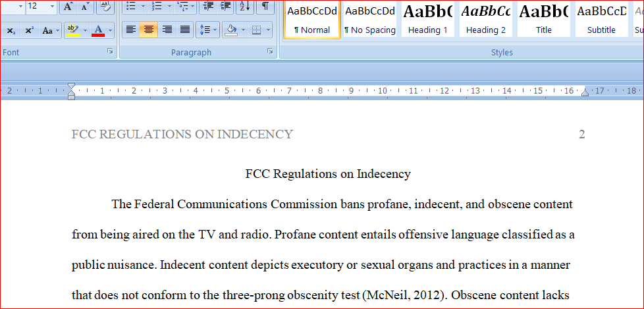Apply subscript formatting

pyautogui.click(x=11, y=30)
